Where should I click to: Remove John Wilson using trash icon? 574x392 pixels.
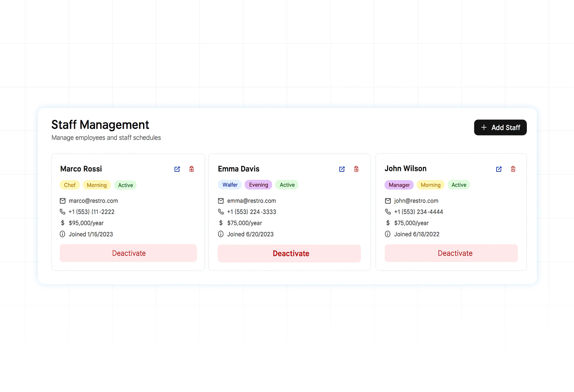tap(513, 169)
